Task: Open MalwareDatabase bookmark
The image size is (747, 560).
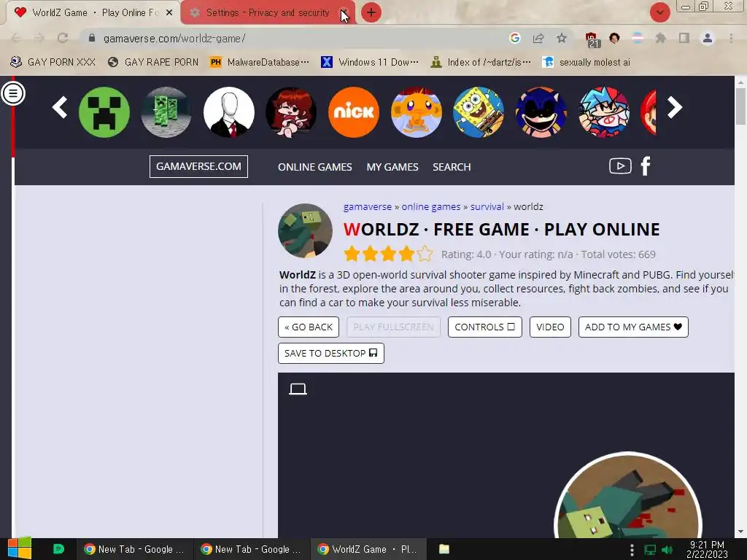Action: click(x=260, y=63)
